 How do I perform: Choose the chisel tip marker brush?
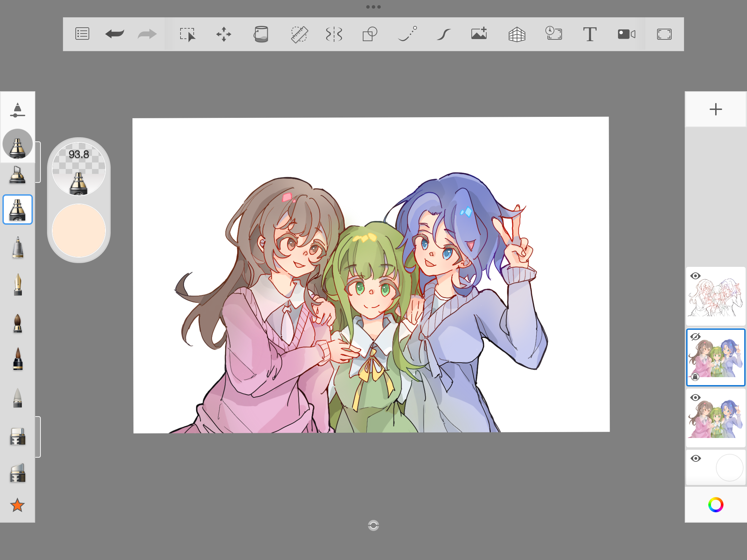coord(17,175)
